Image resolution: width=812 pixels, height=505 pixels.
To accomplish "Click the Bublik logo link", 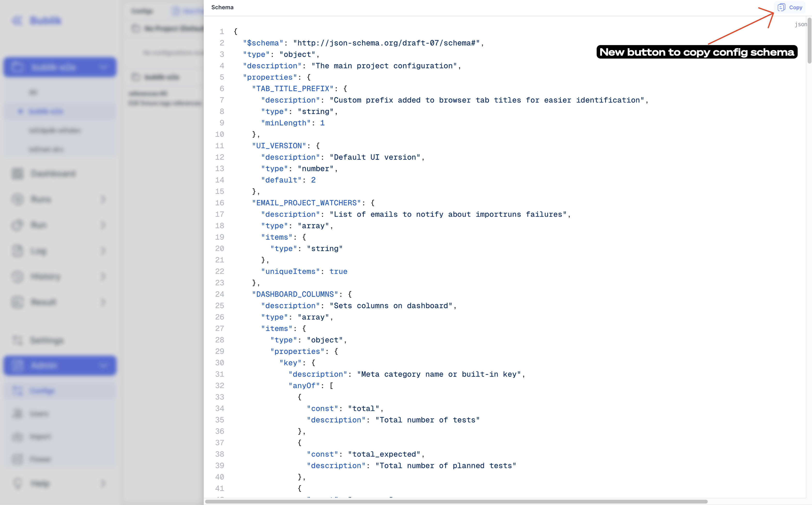I will coord(46,21).
